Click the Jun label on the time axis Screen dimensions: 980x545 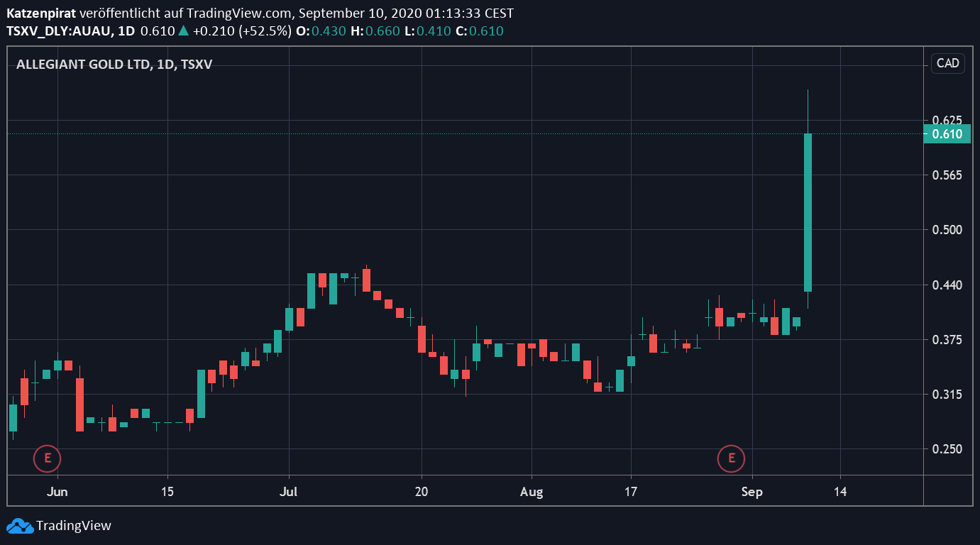pos(57,492)
